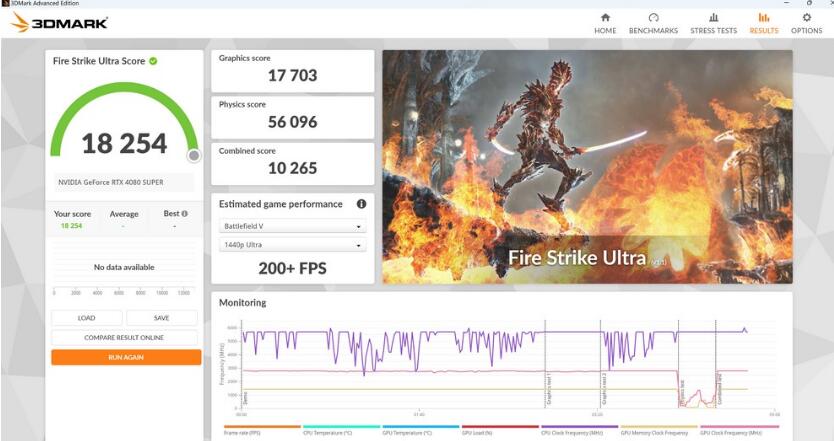Toggle CPU Clock Frequency legend swatch

click(x=580, y=427)
